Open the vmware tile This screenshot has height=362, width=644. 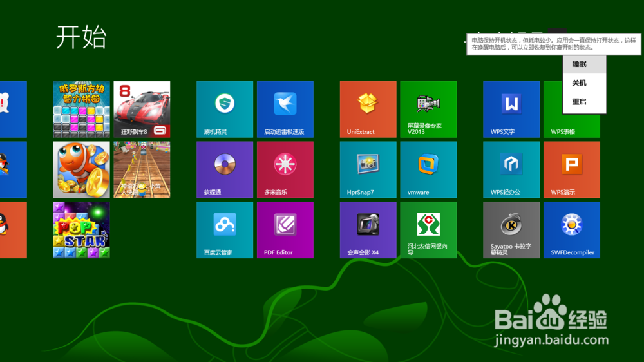pyautogui.click(x=428, y=169)
